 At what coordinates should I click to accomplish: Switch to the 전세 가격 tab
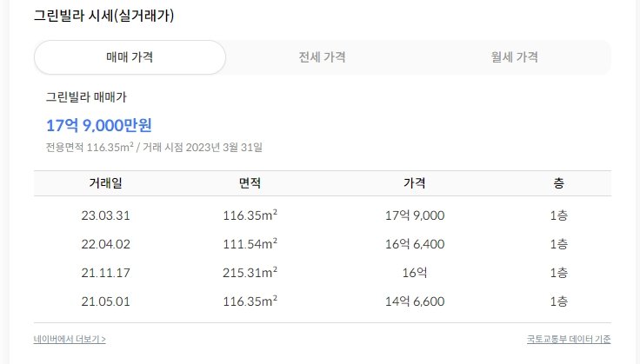click(x=322, y=57)
